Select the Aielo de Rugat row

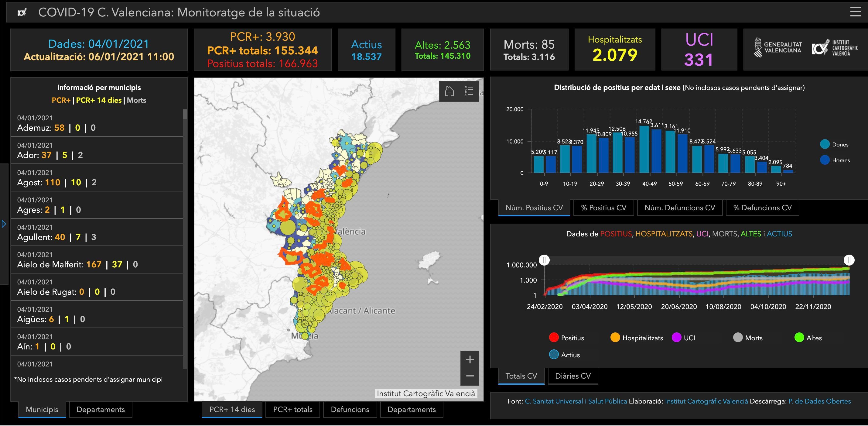97,287
